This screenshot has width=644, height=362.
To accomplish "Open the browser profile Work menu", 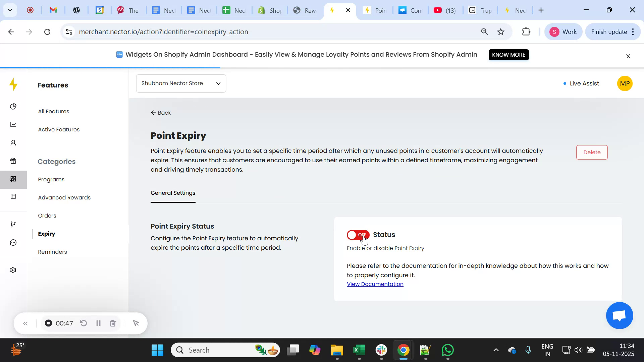I will [563, 32].
